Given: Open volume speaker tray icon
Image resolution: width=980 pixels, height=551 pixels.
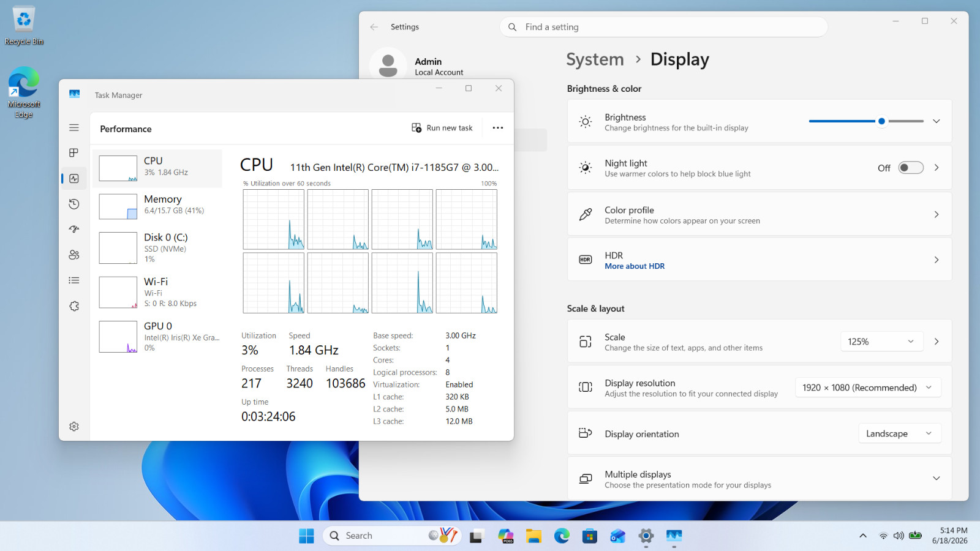Looking at the screenshot, I should coord(899,536).
